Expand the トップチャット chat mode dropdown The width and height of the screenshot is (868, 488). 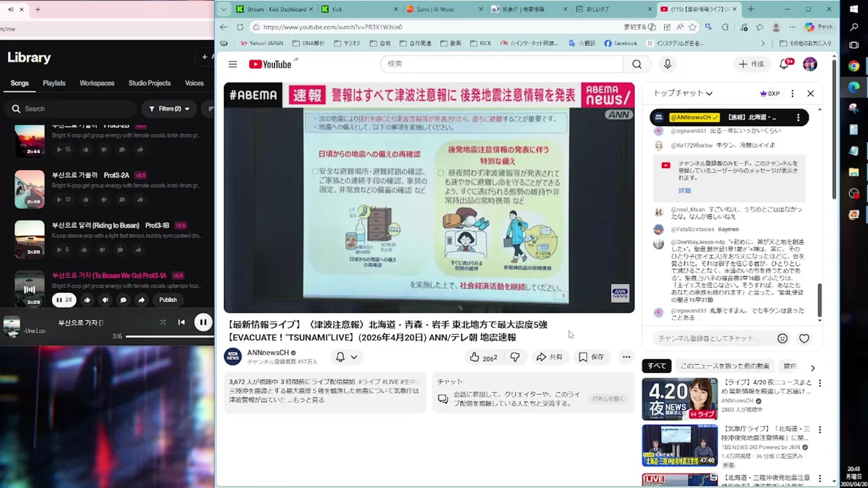tap(683, 94)
